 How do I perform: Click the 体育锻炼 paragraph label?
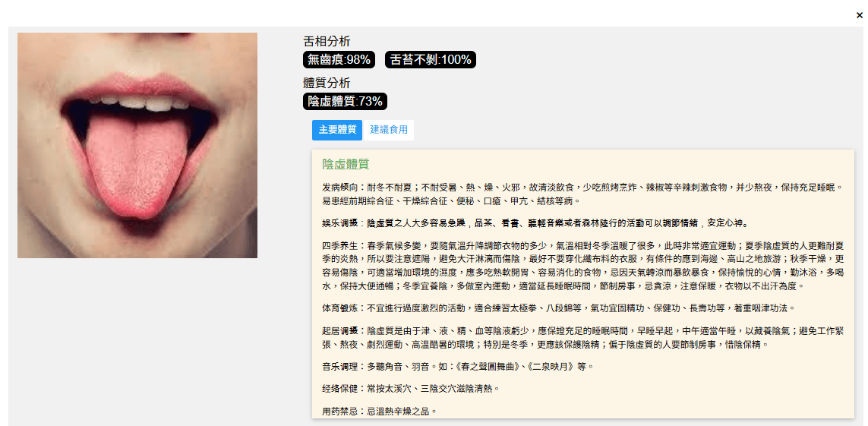click(x=342, y=308)
